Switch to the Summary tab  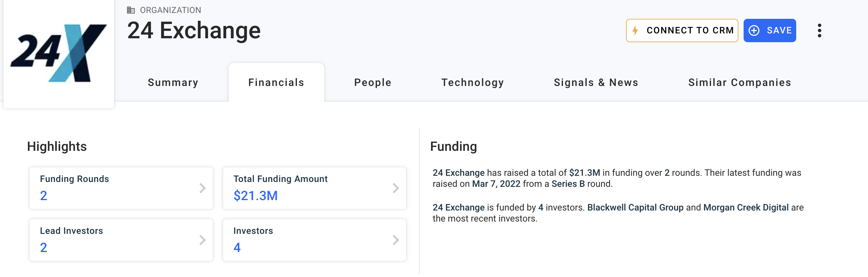pyautogui.click(x=173, y=82)
